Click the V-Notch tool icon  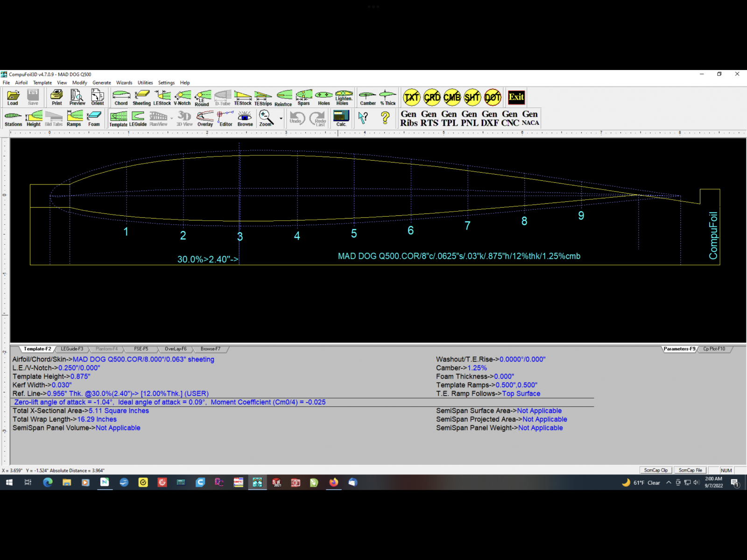click(182, 98)
